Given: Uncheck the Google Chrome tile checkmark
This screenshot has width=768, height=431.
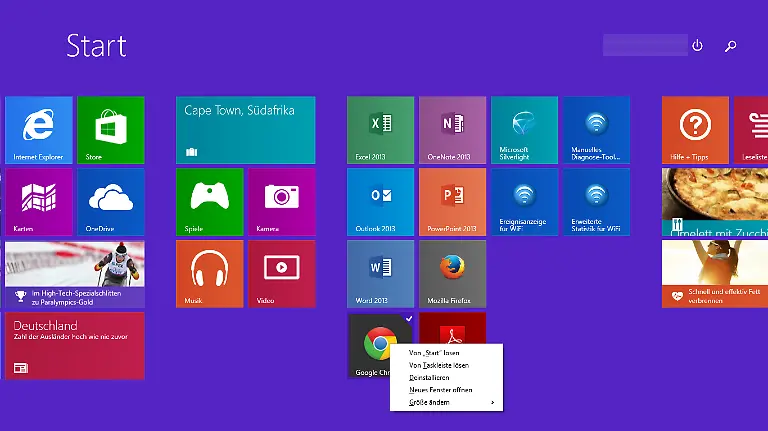Looking at the screenshot, I should point(409,318).
